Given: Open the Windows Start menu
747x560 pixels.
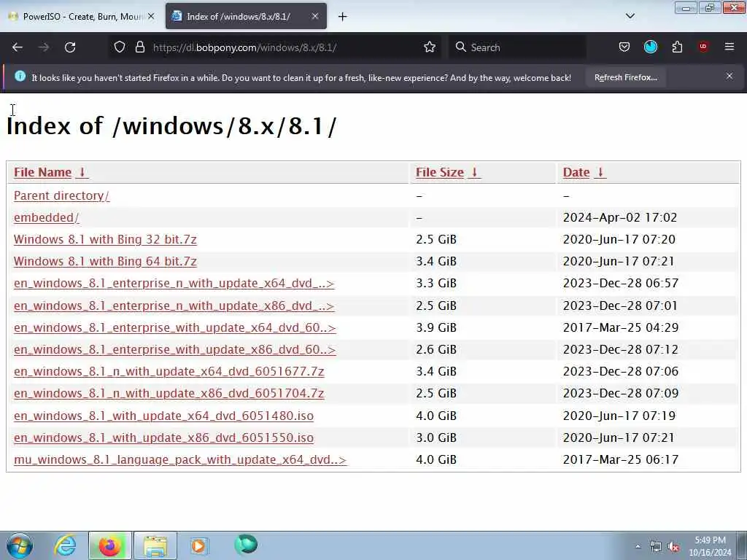Looking at the screenshot, I should tap(20, 545).
